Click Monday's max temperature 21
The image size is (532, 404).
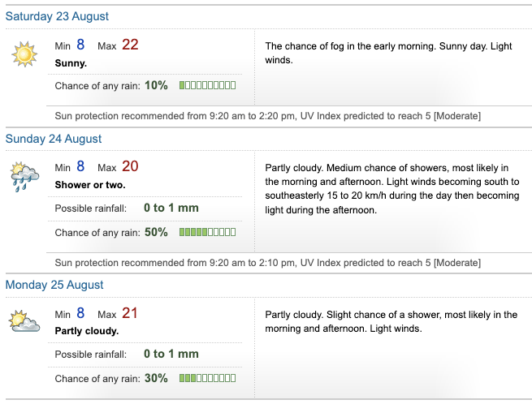(130, 313)
